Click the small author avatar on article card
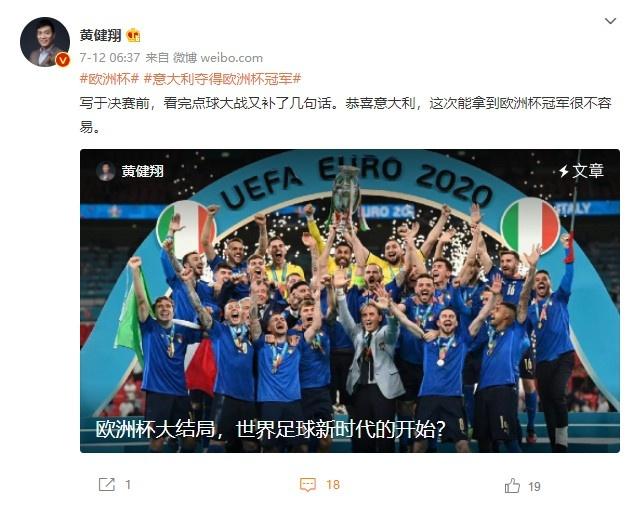The width and height of the screenshot is (634, 505). 106,171
